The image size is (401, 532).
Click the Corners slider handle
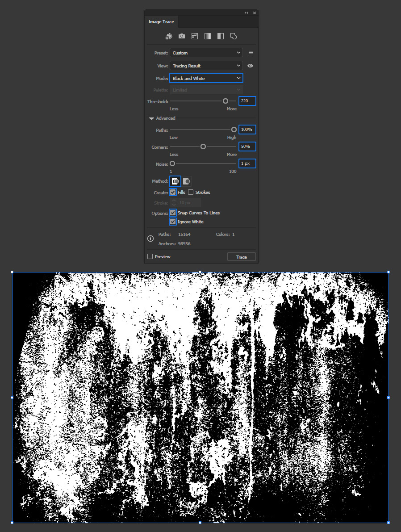[203, 147]
